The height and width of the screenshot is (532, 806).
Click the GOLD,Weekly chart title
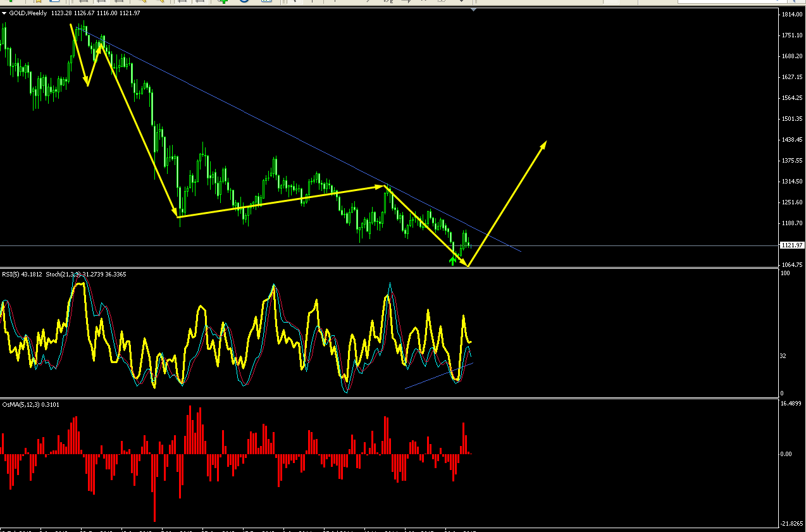(x=28, y=13)
